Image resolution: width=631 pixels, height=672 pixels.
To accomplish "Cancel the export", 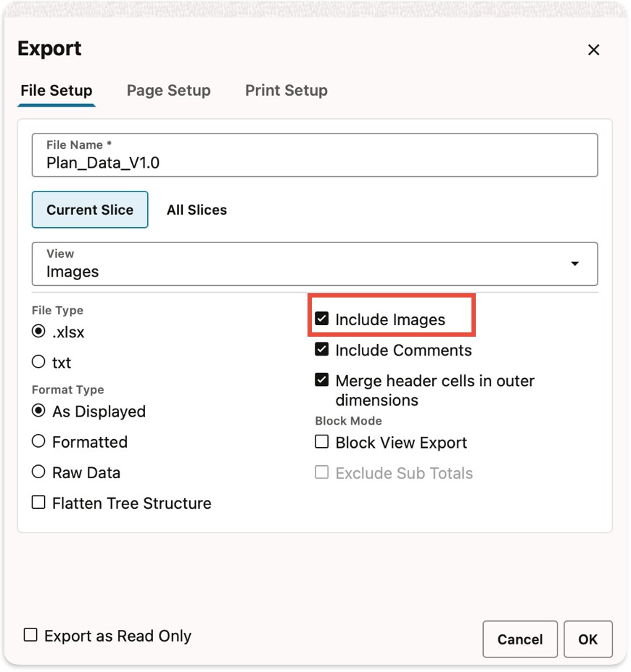I will (x=520, y=639).
